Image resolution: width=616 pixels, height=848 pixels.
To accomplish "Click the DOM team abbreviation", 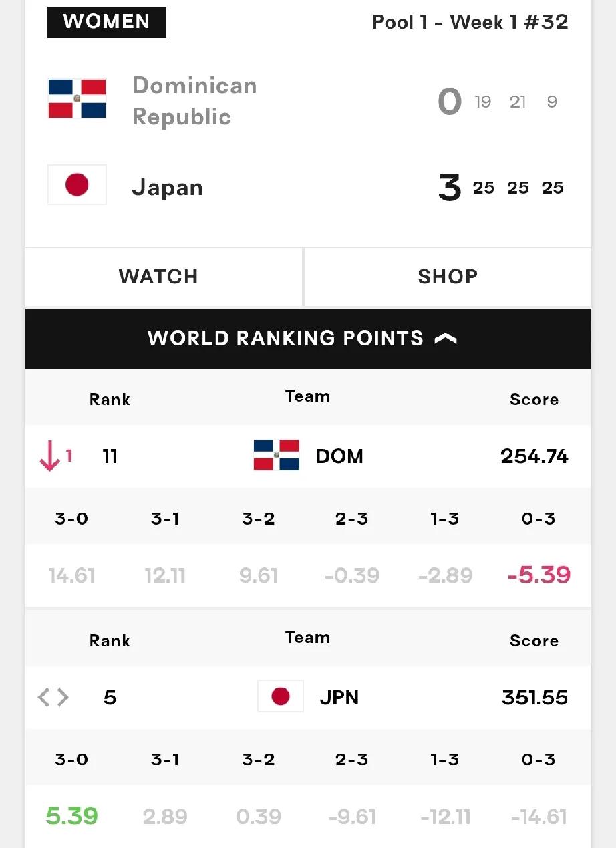I will pos(339,456).
